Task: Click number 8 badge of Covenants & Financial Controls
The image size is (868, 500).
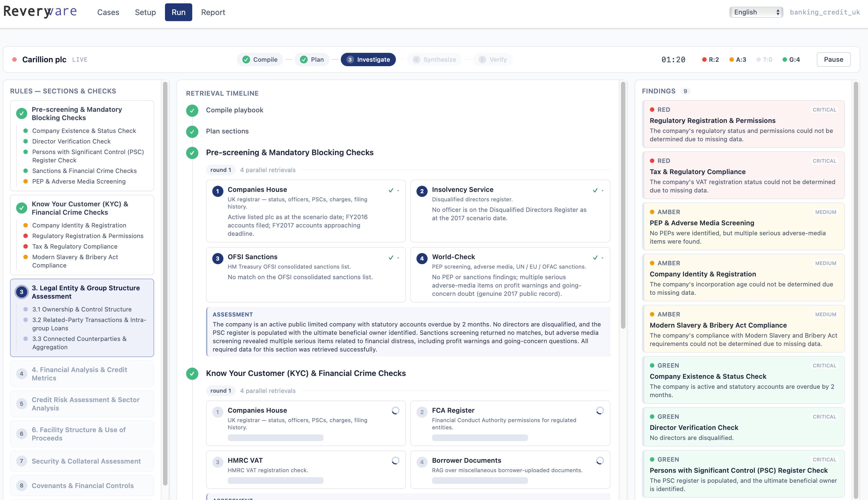Action: click(x=22, y=485)
